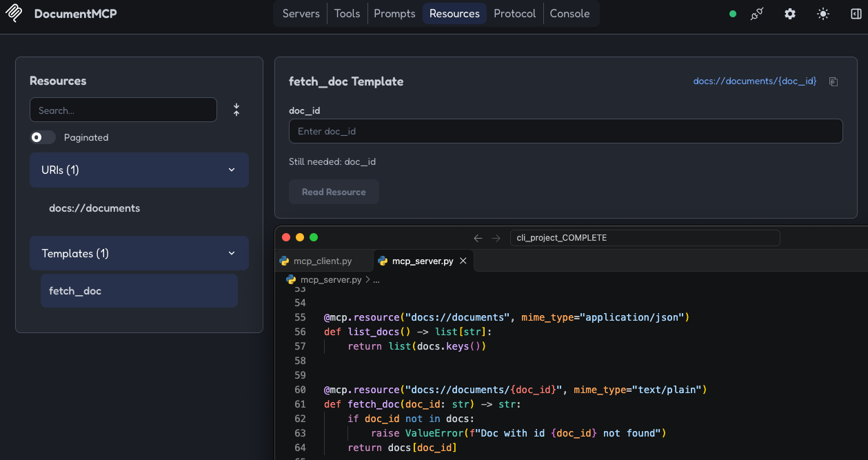This screenshot has width=868, height=460.
Task: Select the docs://documents resource
Action: (x=94, y=208)
